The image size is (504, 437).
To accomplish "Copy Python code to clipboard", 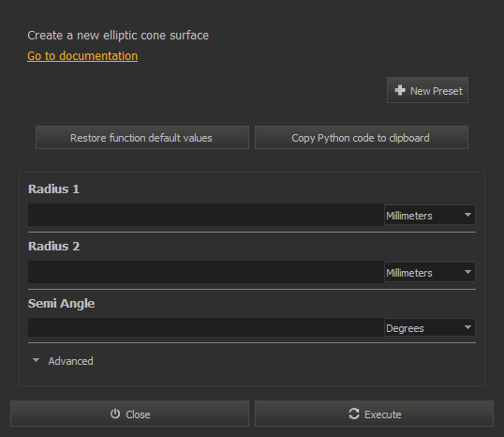I will click(362, 138).
